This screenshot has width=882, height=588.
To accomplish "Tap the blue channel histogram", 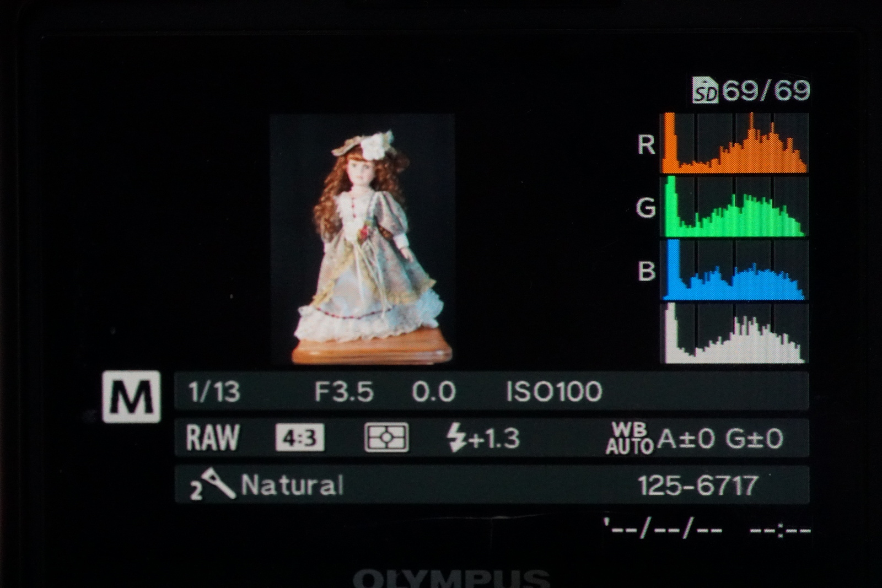I will [x=734, y=270].
